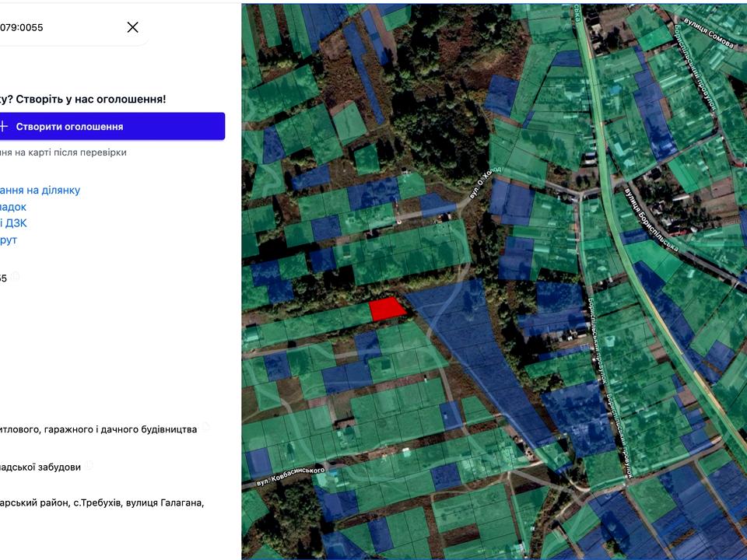This screenshot has height=560, width=747.
Task: Click the вулиця Сомова street label
Action: (x=708, y=33)
